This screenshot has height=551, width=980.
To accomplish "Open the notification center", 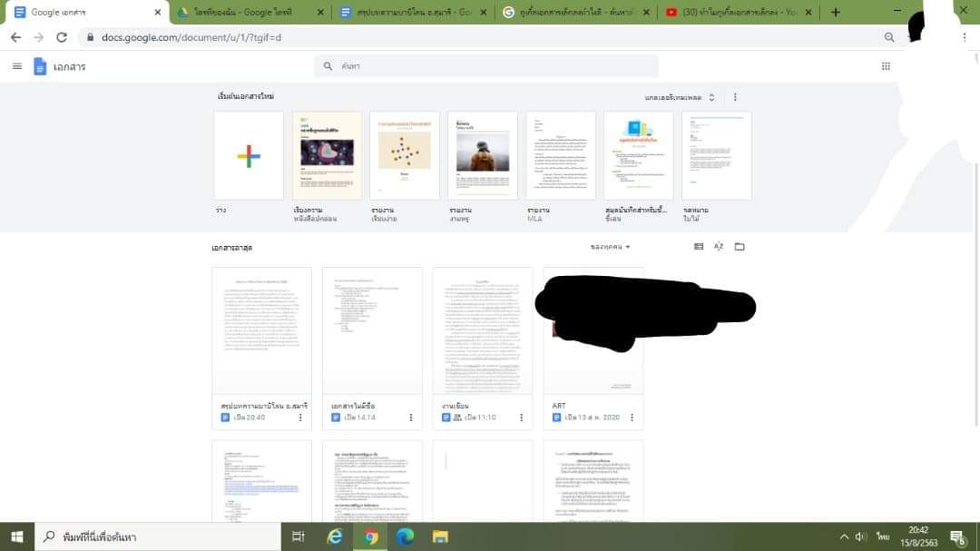I will (x=958, y=536).
